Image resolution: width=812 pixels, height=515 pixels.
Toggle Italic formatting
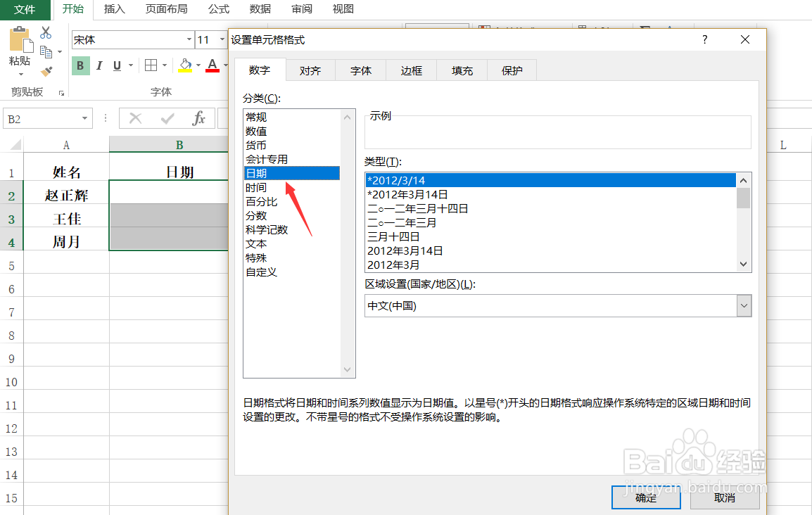point(99,65)
